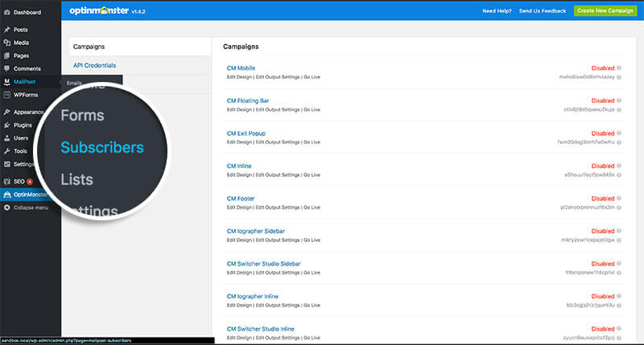Click Edit Output Settings under CM Iographer Sidebar
Image resolution: width=644 pixels, height=345 pixels.
point(278,240)
